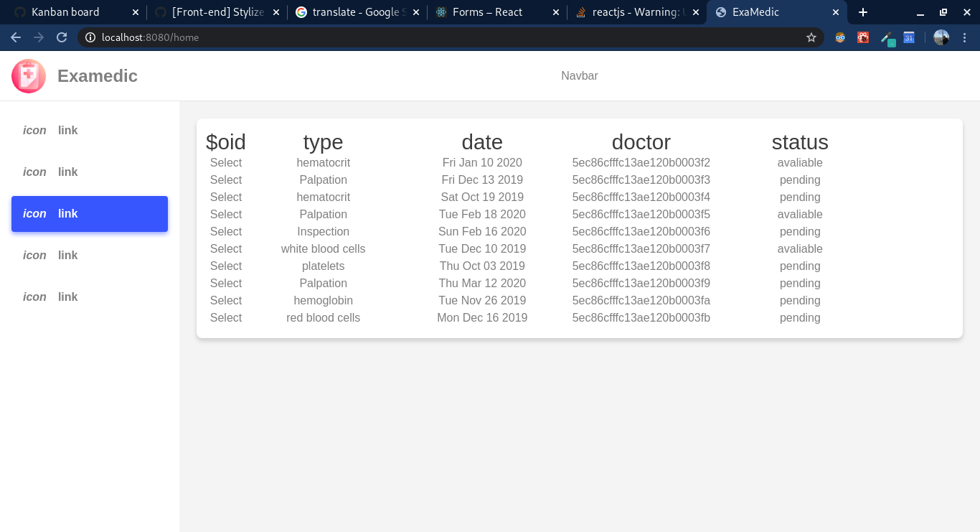This screenshot has width=980, height=532.
Task: Close the Forms – React tab
Action: (x=556, y=12)
